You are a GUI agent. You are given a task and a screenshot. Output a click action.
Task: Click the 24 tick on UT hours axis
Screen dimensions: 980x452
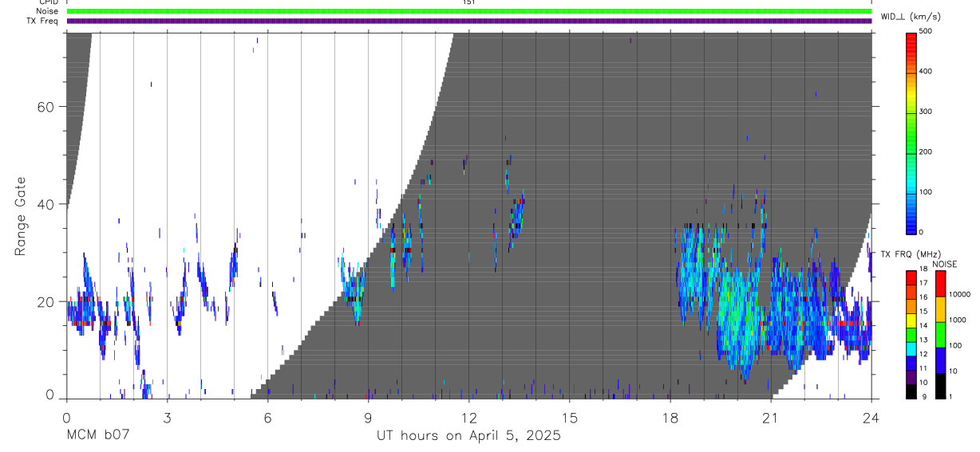[871, 417]
